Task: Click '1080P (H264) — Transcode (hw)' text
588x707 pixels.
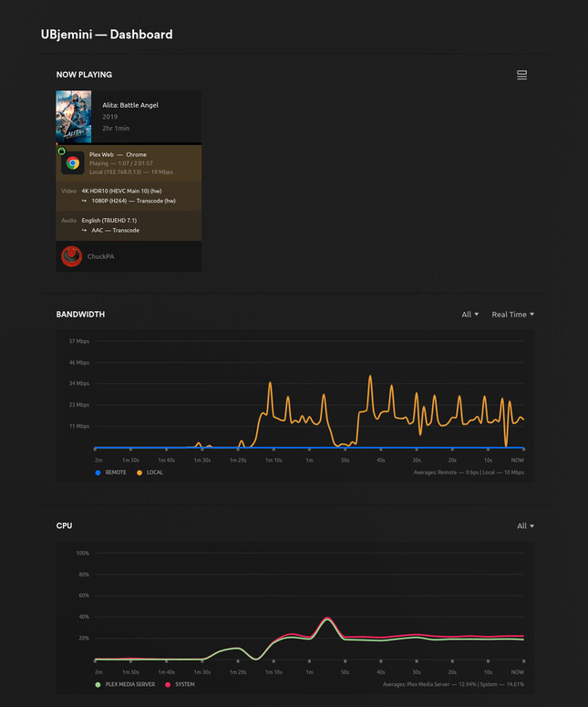Action: 133,201
